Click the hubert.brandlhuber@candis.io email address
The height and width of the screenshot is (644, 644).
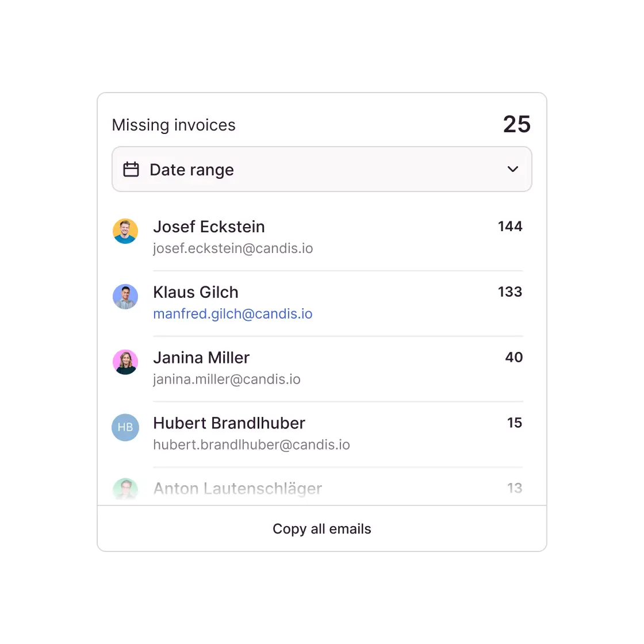(251, 445)
